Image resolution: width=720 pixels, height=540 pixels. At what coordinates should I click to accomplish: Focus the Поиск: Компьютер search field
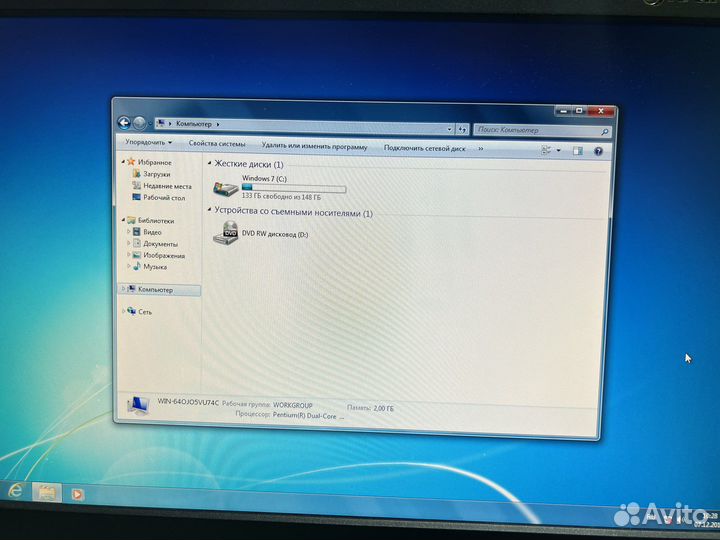pyautogui.click(x=541, y=131)
